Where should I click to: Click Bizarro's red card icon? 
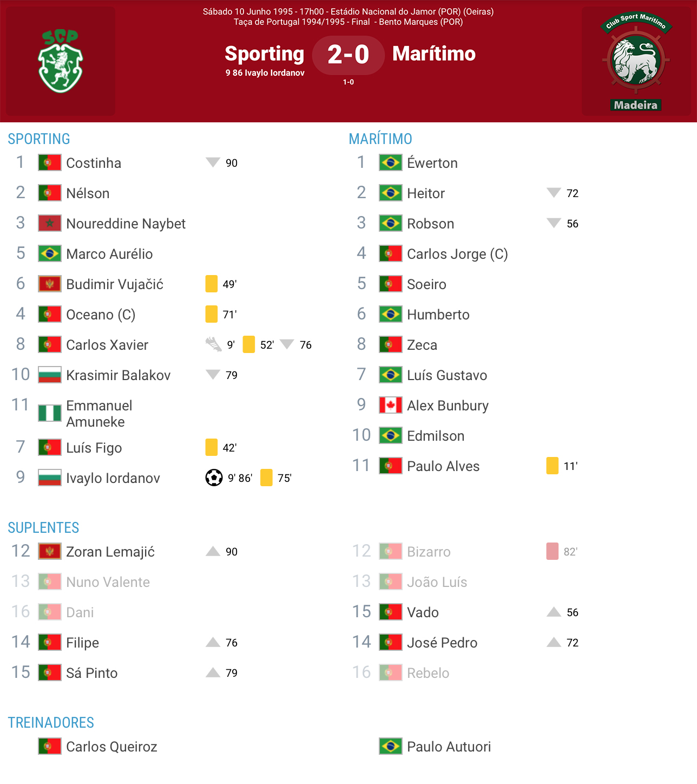click(553, 551)
